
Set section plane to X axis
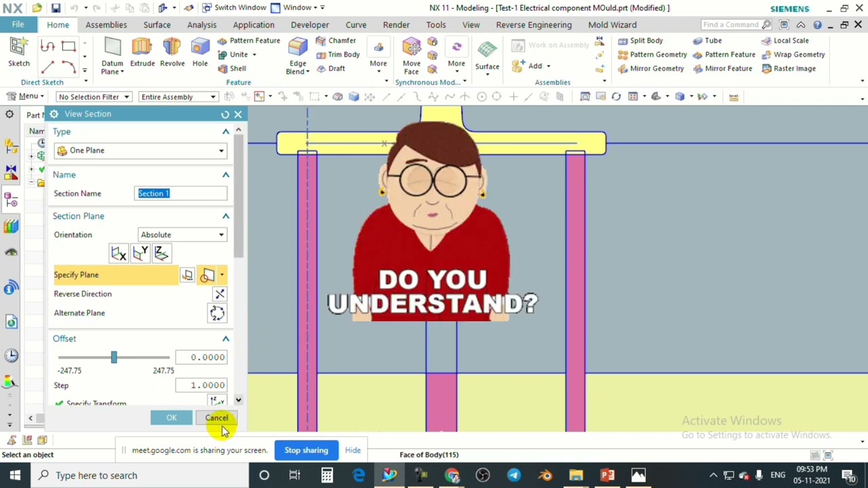tap(119, 253)
